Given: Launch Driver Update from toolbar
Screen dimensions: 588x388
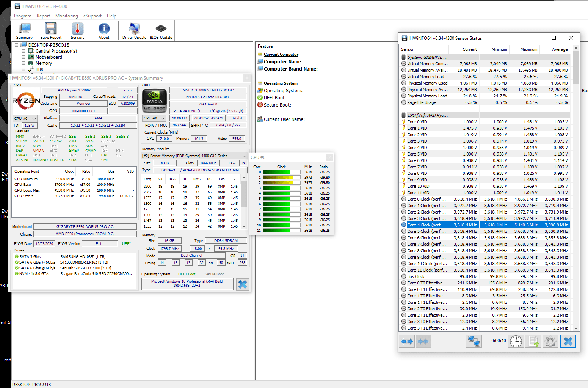Looking at the screenshot, I should coord(134,31).
